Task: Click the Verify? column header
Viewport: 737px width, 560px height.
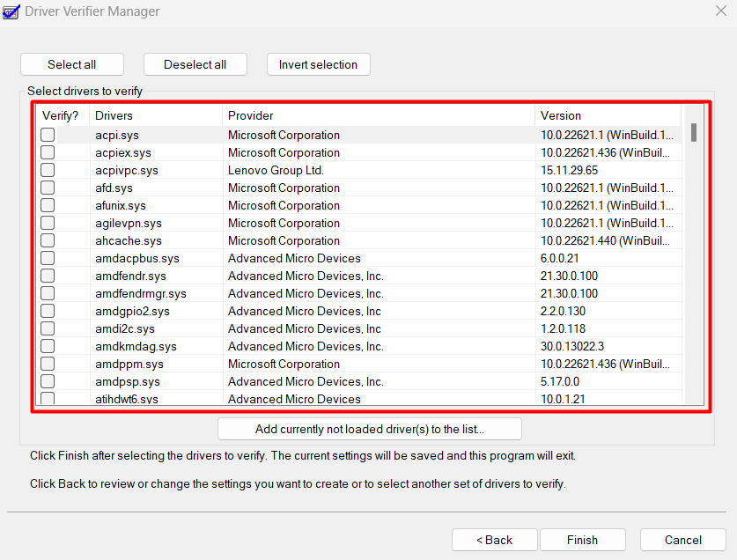Action: pyautogui.click(x=62, y=115)
